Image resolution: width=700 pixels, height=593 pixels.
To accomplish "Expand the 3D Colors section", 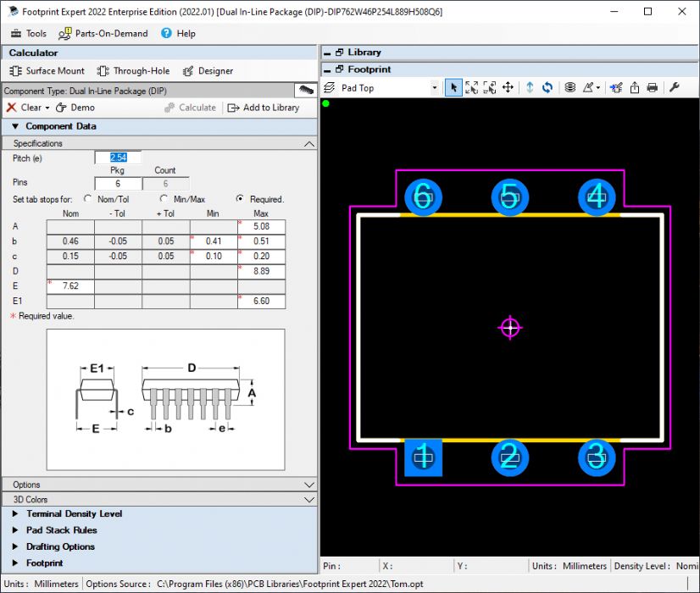I will [x=309, y=500].
